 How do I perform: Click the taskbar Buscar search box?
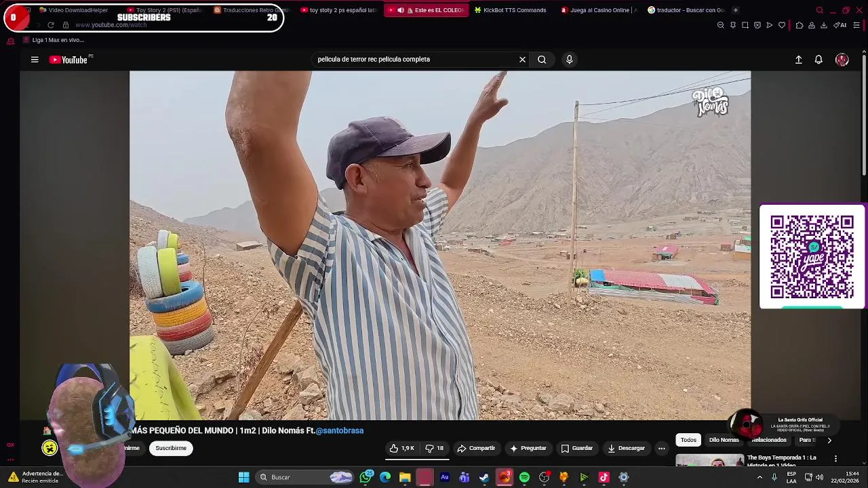(x=305, y=477)
